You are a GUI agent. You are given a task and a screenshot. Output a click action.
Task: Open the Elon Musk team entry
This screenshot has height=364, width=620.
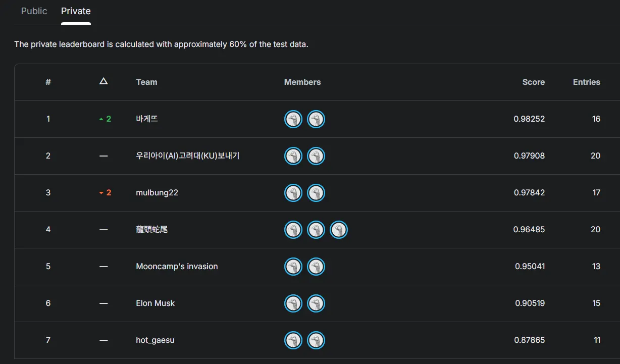click(x=156, y=303)
